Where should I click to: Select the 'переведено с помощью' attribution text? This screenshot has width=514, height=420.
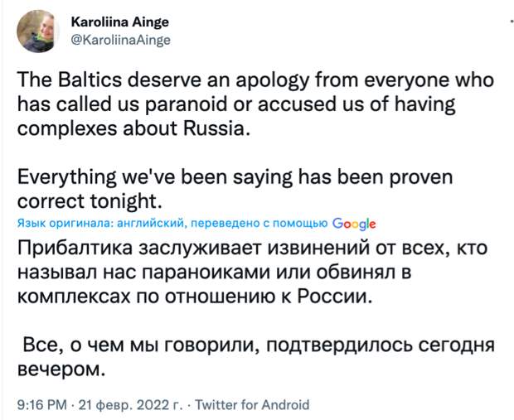[x=259, y=223]
